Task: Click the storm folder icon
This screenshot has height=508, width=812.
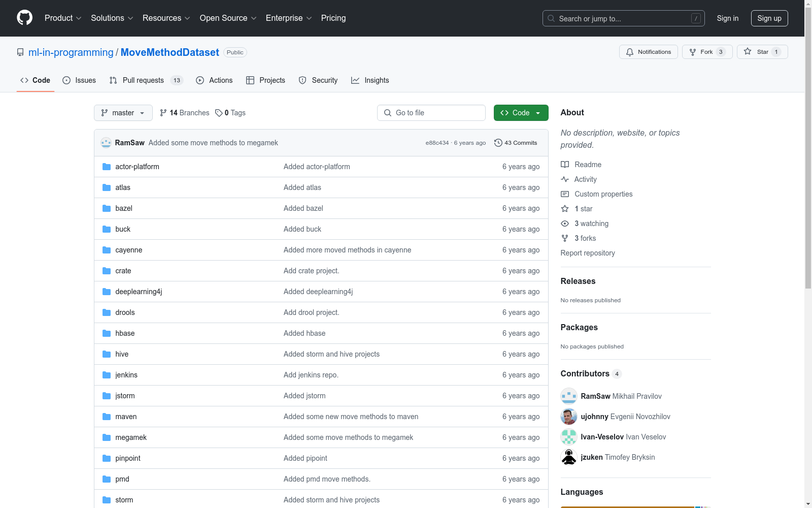Action: pos(107,500)
